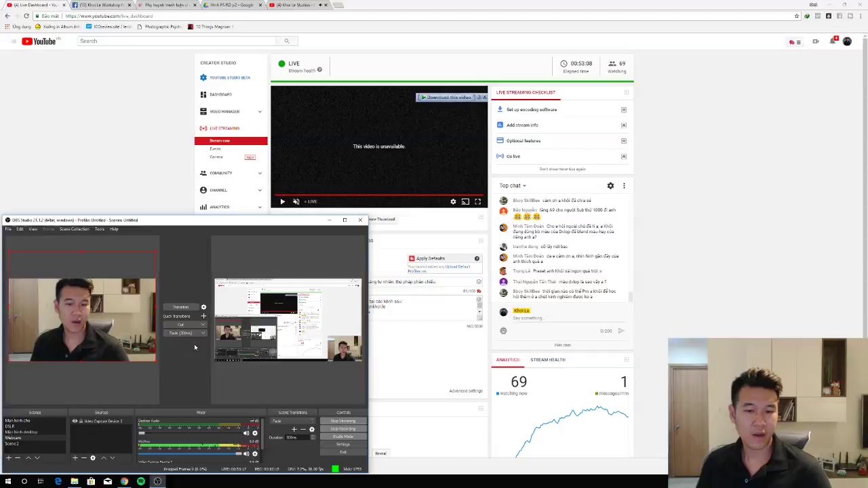868x488 pixels.
Task: Add a new scene with the Scenes plus icon
Action: pyautogui.click(x=9, y=458)
